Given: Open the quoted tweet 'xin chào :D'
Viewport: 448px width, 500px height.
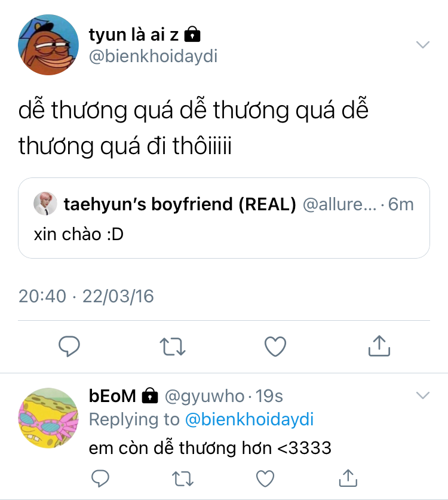Looking at the screenshot, I should coord(224,218).
